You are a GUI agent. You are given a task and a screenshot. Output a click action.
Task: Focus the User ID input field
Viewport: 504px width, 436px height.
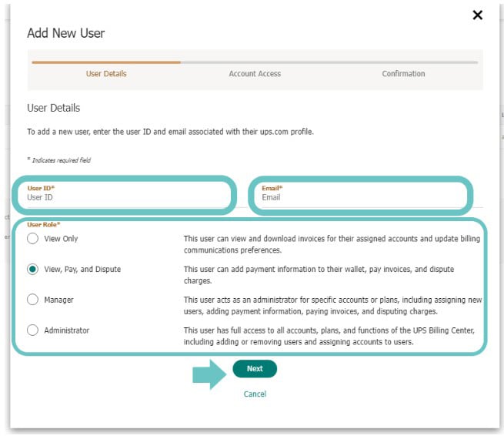tap(123, 198)
